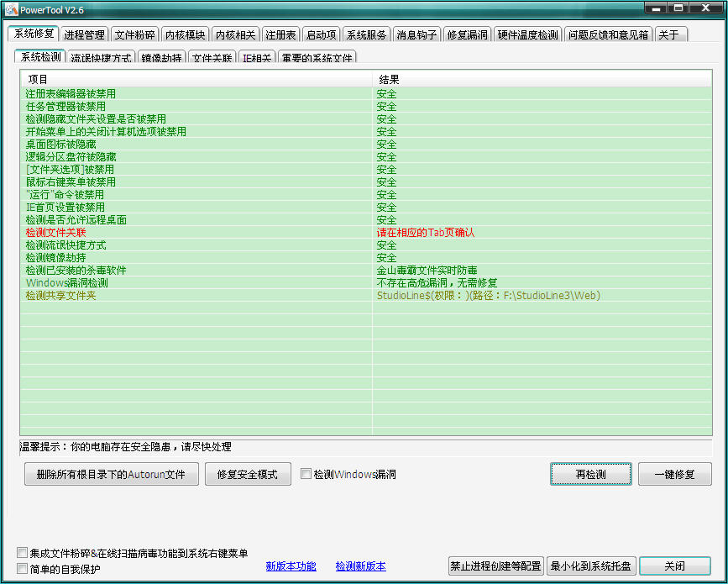728x584 pixels.
Task: Minimize the PowerTool window
Action: point(656,8)
